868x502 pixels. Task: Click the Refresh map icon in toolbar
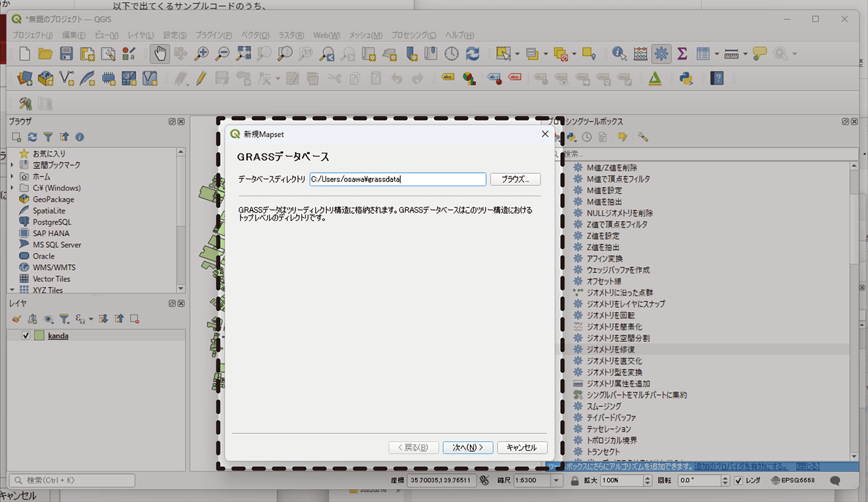tap(473, 54)
